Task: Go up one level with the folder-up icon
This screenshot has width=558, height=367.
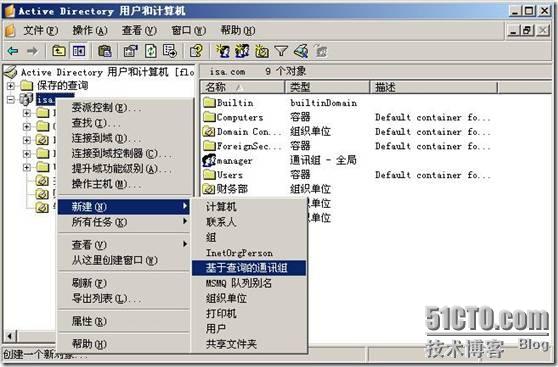Action: 59,51
